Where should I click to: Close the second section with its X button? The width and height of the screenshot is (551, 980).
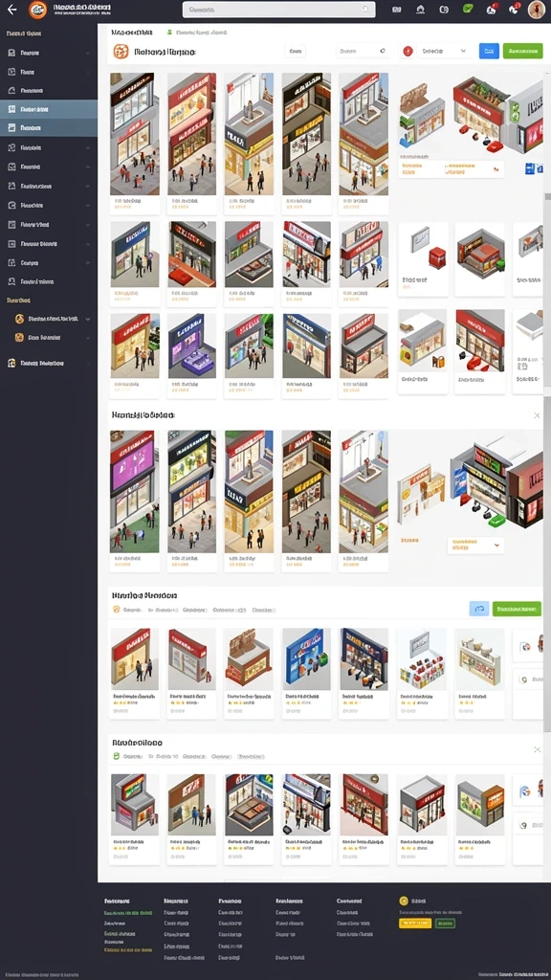537,415
